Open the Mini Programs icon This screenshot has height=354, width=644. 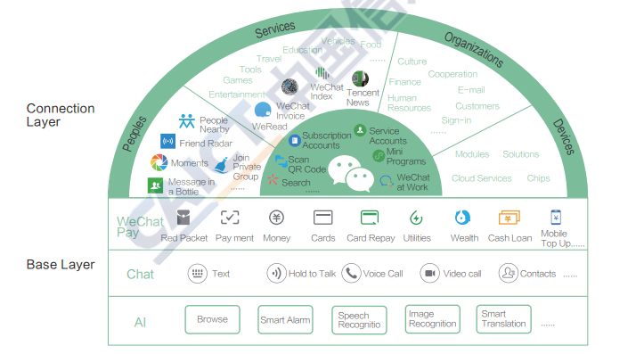(379, 156)
